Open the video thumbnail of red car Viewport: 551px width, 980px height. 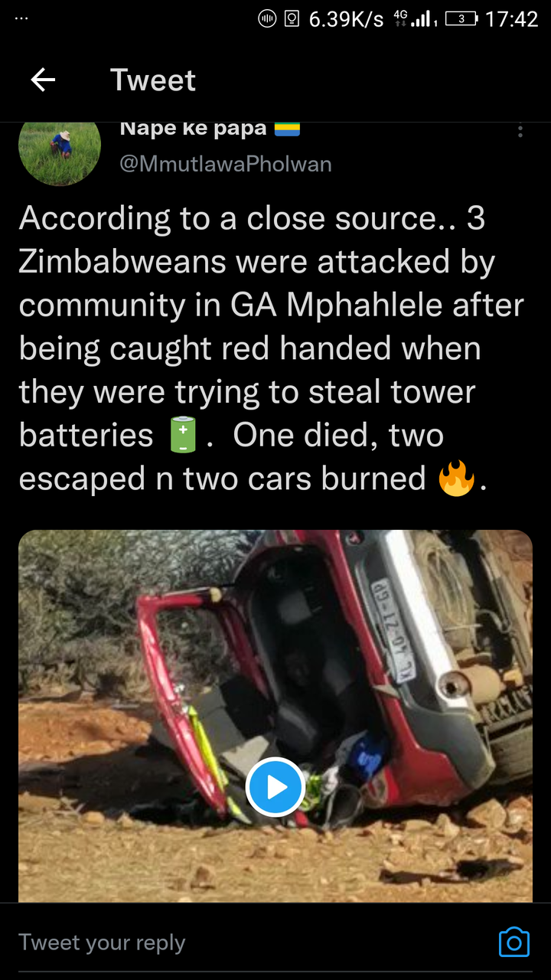(275, 716)
